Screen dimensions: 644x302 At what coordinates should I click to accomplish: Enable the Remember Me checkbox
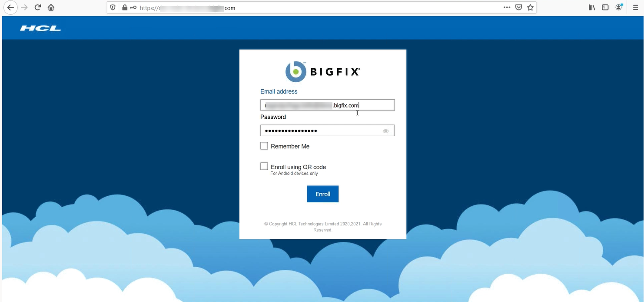point(264,146)
